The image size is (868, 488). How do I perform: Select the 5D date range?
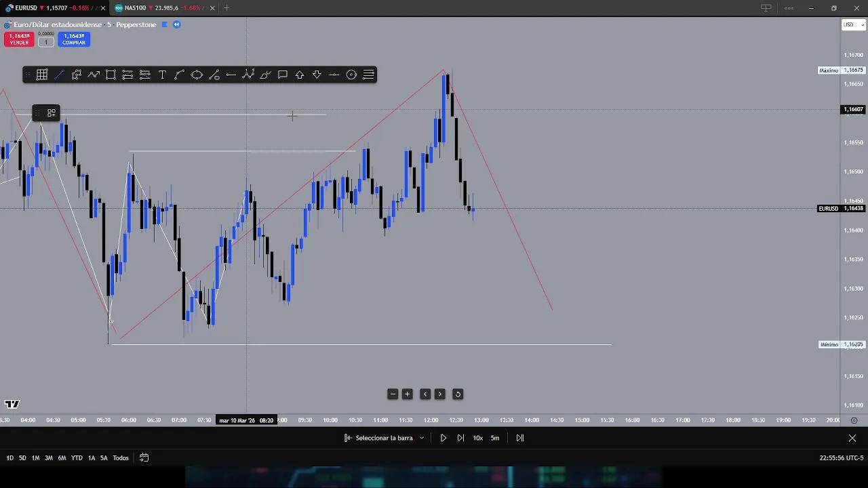(22, 458)
